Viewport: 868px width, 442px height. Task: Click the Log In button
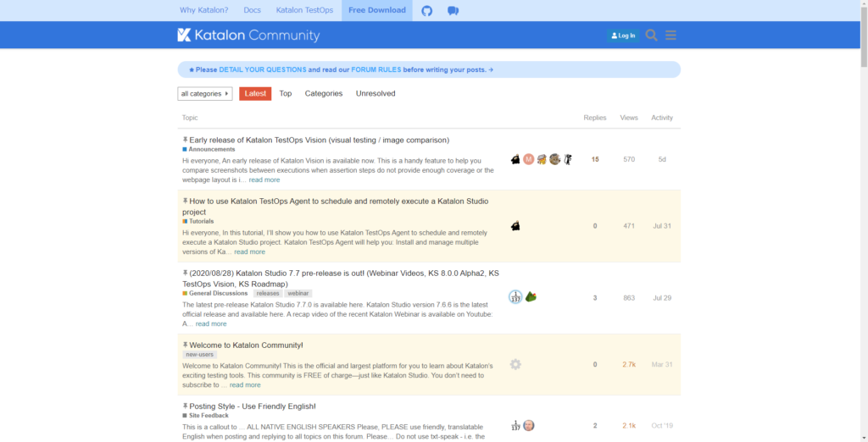pos(623,36)
